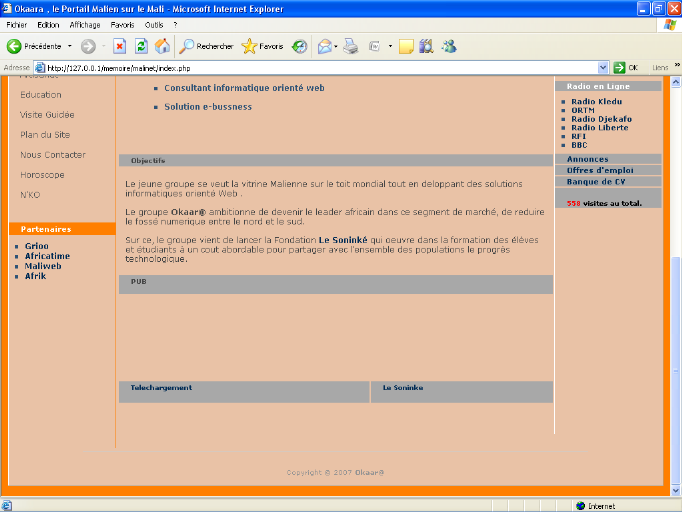Open Consultant informatique orienté web link
682x512 pixels.
click(x=244, y=88)
